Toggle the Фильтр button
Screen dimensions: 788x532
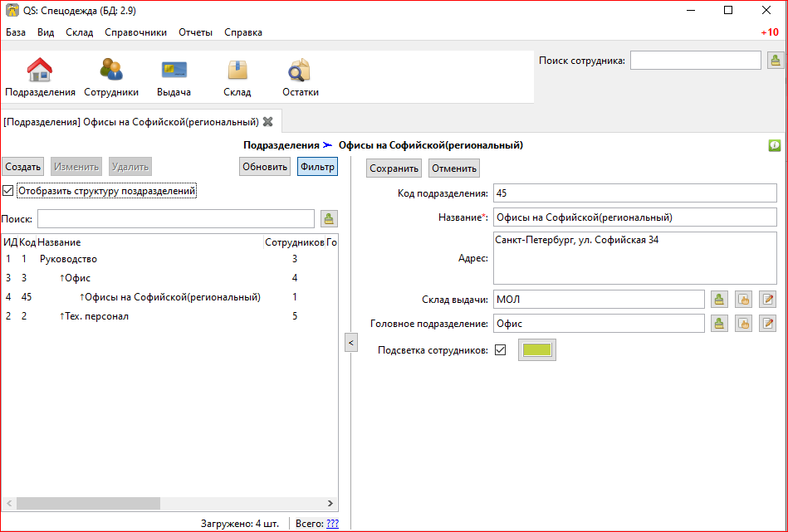point(317,167)
